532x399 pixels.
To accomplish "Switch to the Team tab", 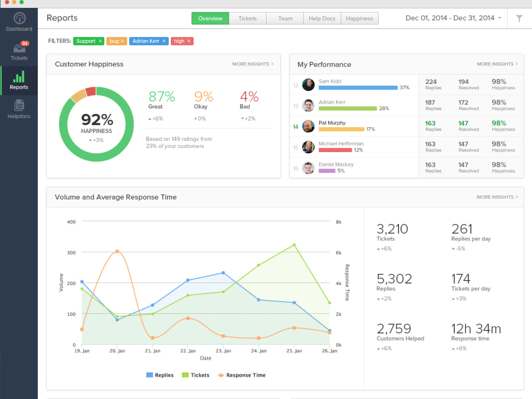I will 285,18.
